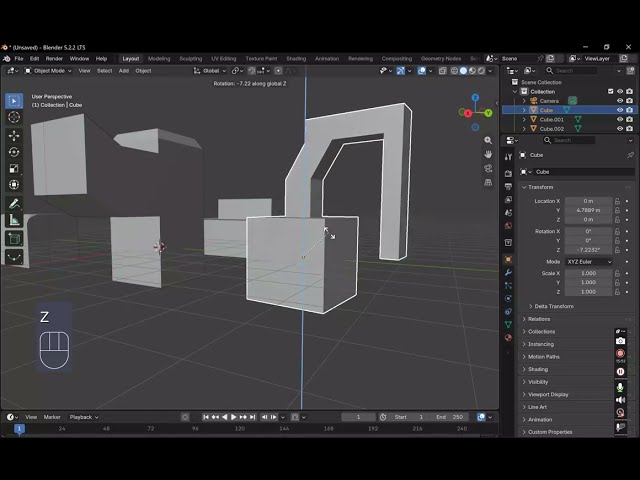Select the Move tool

(x=14, y=136)
